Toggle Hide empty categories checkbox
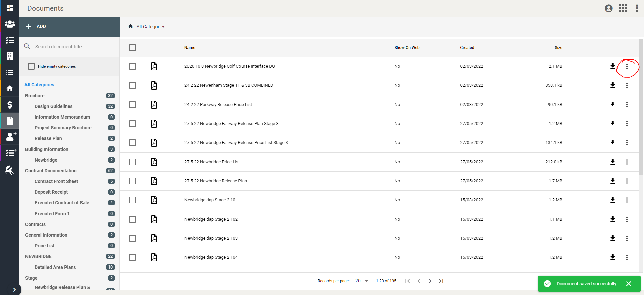This screenshot has width=644, height=295. [x=31, y=66]
